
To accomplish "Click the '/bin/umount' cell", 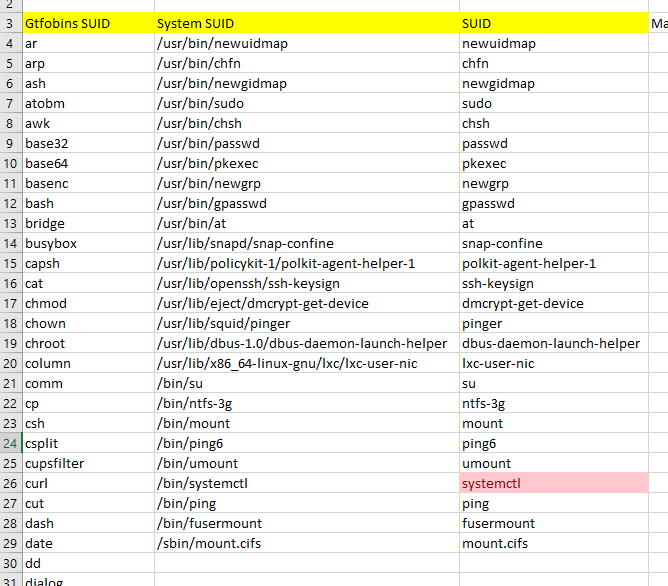I will tap(307, 463).
